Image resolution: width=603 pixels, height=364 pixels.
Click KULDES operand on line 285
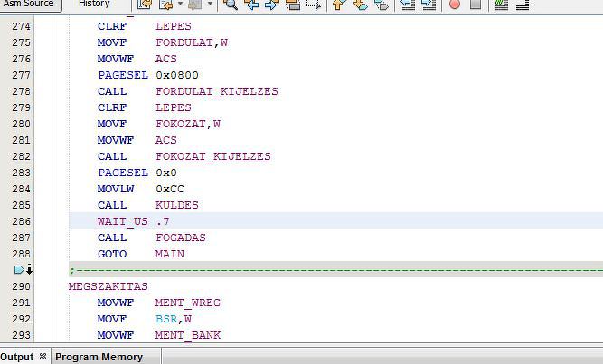[177, 205]
